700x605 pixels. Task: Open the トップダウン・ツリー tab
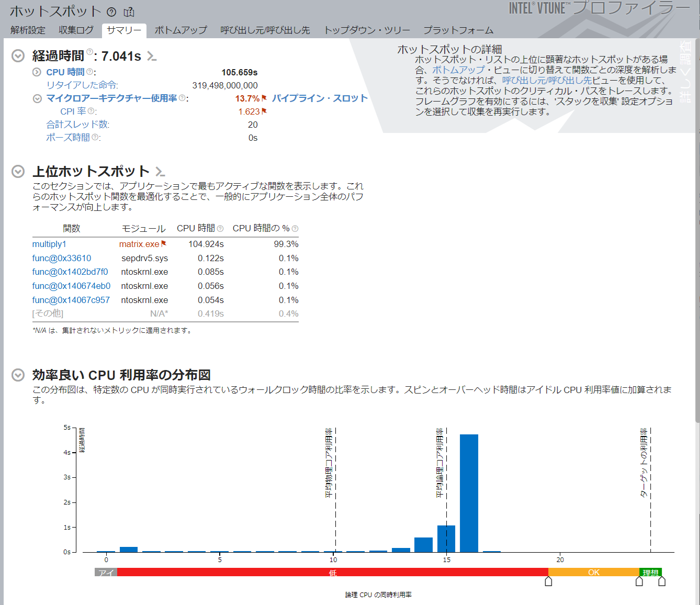[x=367, y=30]
